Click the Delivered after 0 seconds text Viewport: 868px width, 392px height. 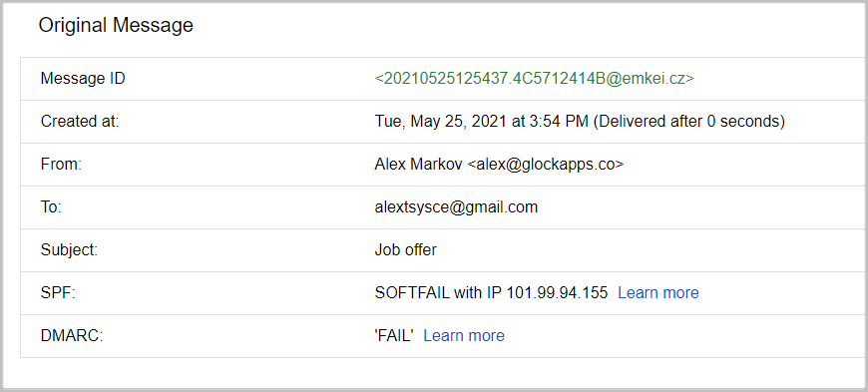(x=689, y=122)
